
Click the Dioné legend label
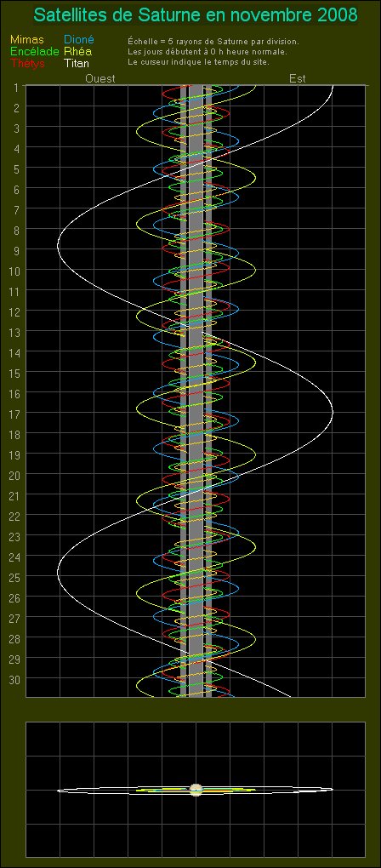(x=80, y=40)
